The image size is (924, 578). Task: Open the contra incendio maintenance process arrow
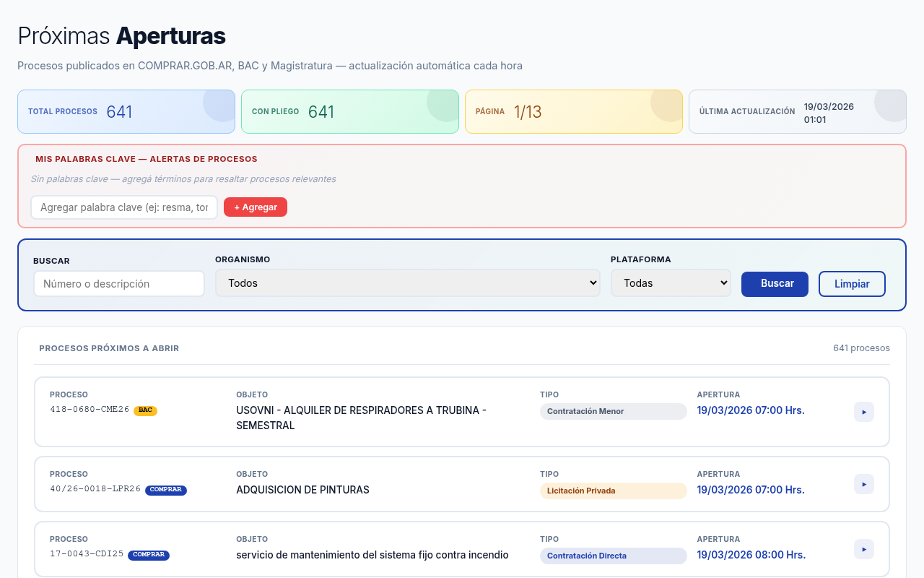tap(864, 549)
